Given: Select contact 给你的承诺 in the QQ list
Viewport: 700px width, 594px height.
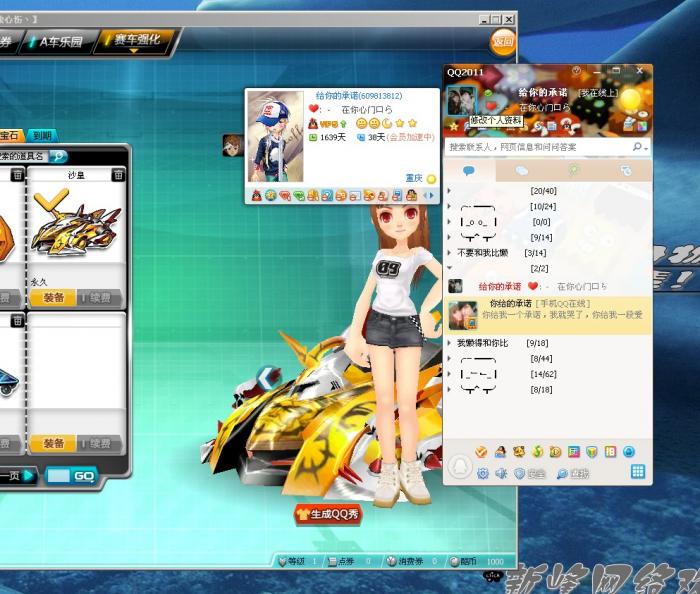Looking at the screenshot, I should pos(547,287).
